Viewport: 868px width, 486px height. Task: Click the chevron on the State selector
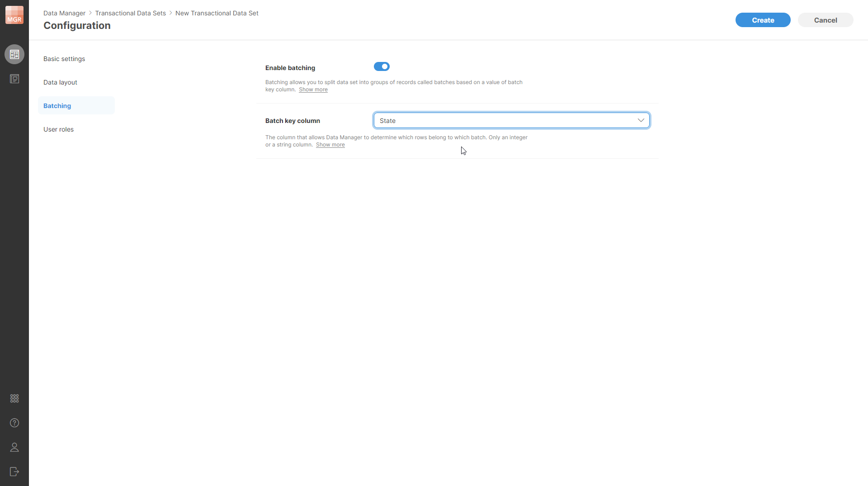tap(641, 120)
